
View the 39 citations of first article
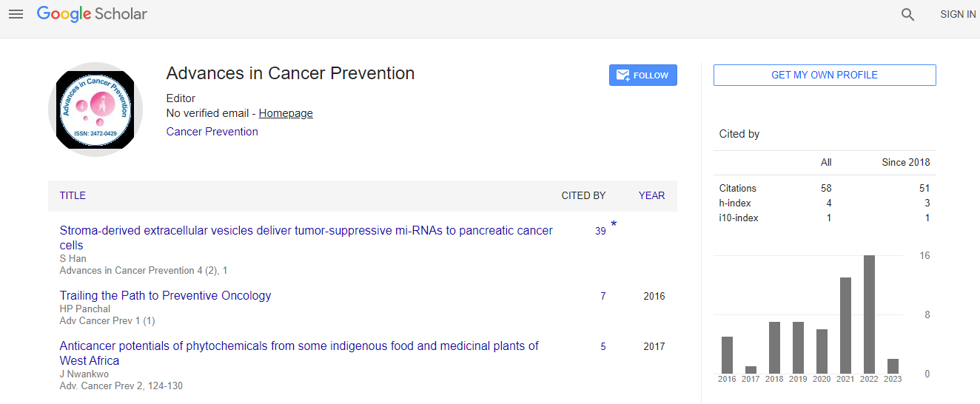pyautogui.click(x=600, y=231)
